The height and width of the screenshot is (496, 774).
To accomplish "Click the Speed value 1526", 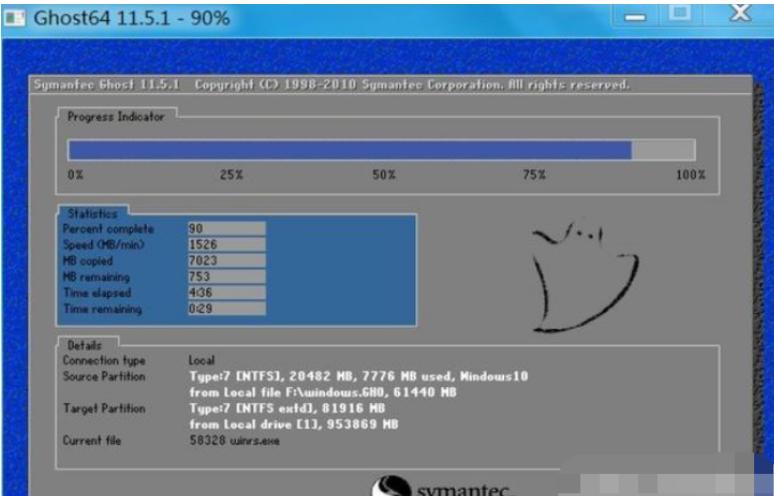I will click(227, 244).
